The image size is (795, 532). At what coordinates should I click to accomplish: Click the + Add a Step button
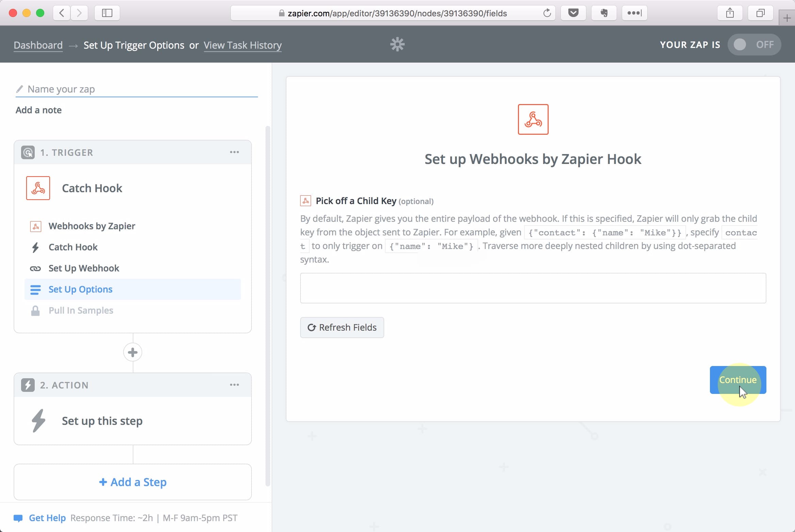133,482
